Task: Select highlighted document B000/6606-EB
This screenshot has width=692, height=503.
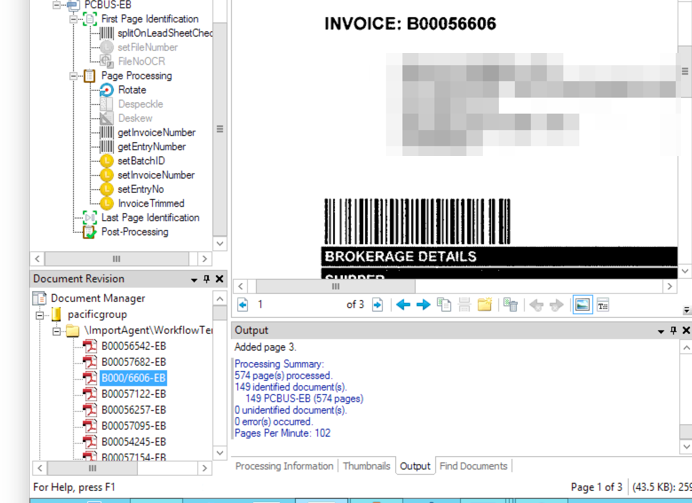Action: (x=133, y=378)
